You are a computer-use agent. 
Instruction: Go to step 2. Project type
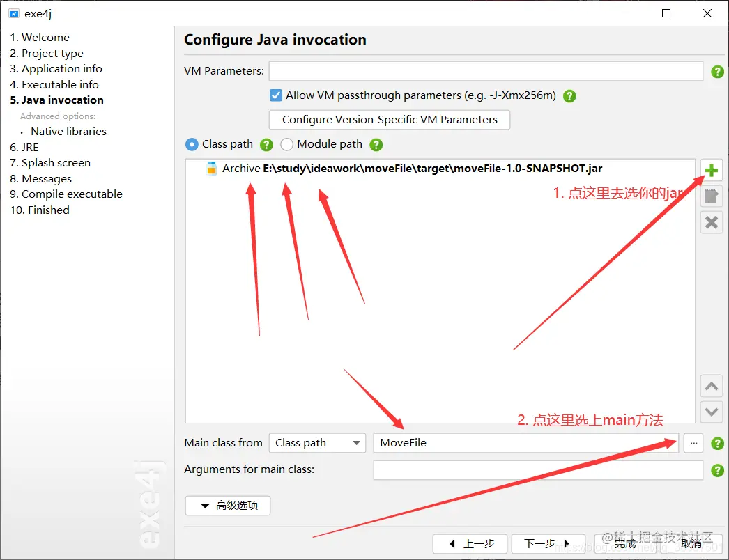(47, 54)
